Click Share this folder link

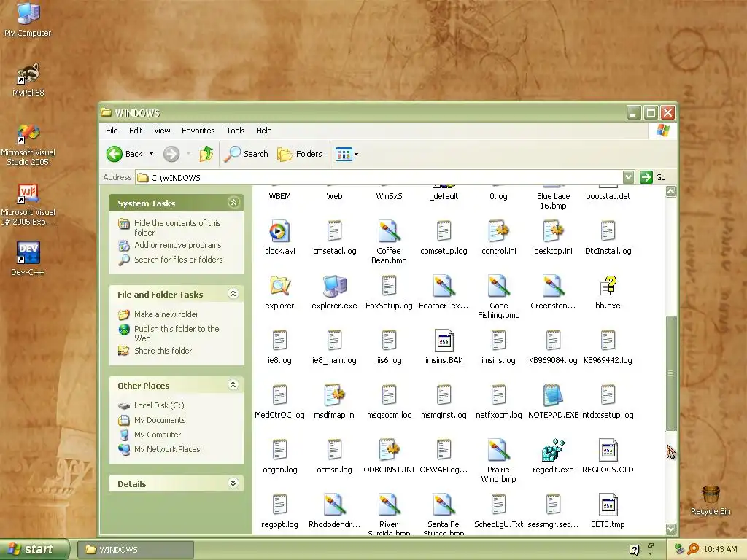coord(163,351)
